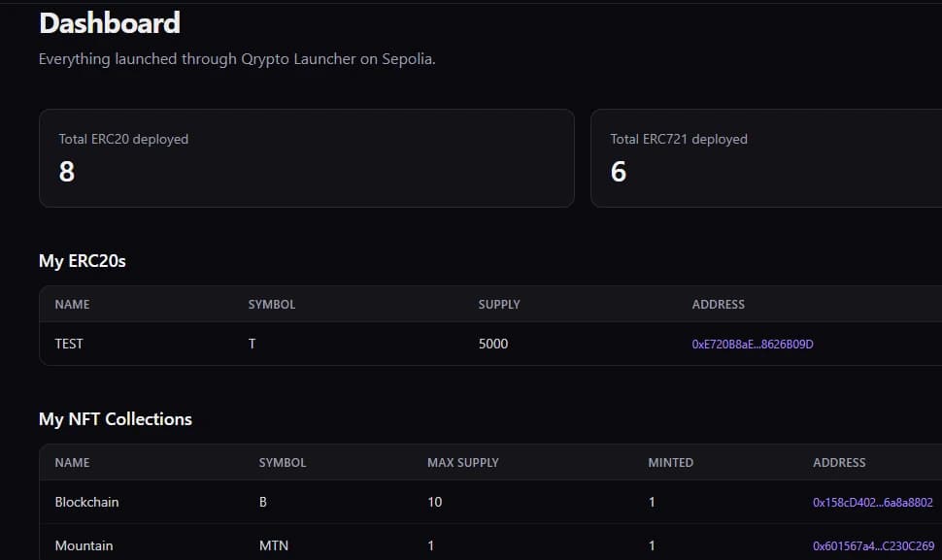Click the T symbol cell

coord(252,344)
